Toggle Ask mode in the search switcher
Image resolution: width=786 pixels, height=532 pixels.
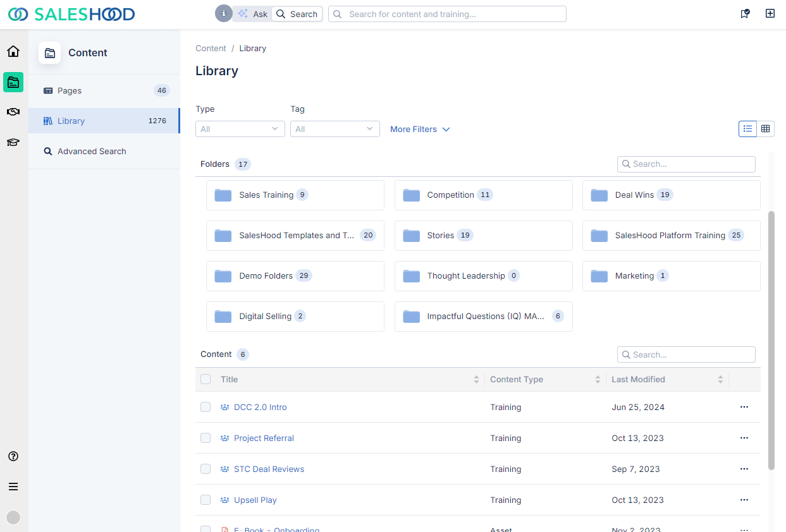252,14
